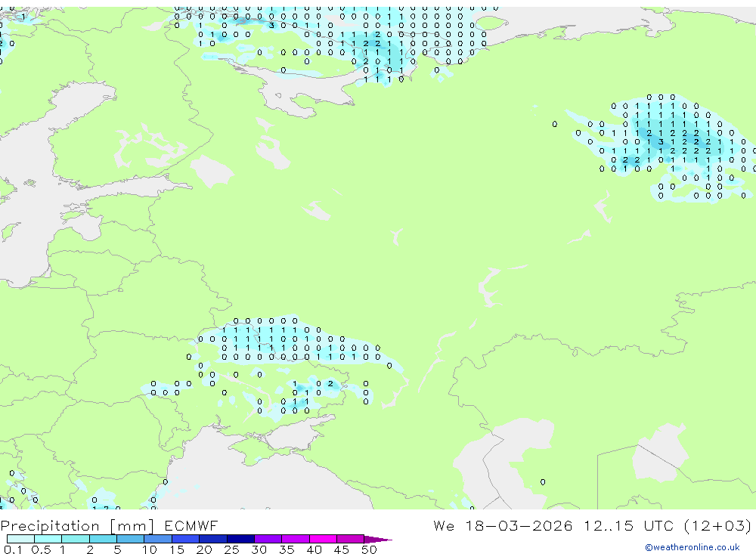Choose the 20–25 mm dark blue swatch
This screenshot has height=554, width=756.
coord(213,539)
